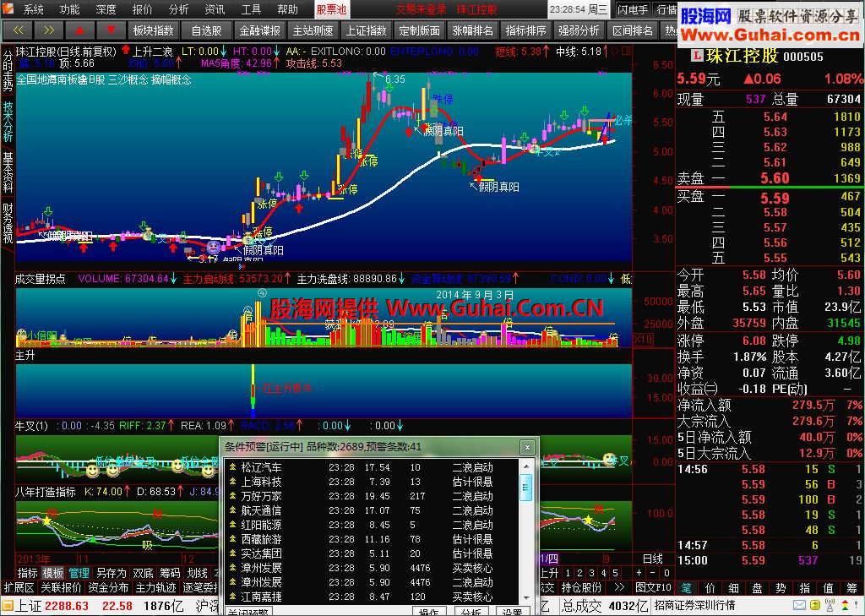Screen dimensions: 865x616
Task: Open the 功能 menu
Action: 69,9
